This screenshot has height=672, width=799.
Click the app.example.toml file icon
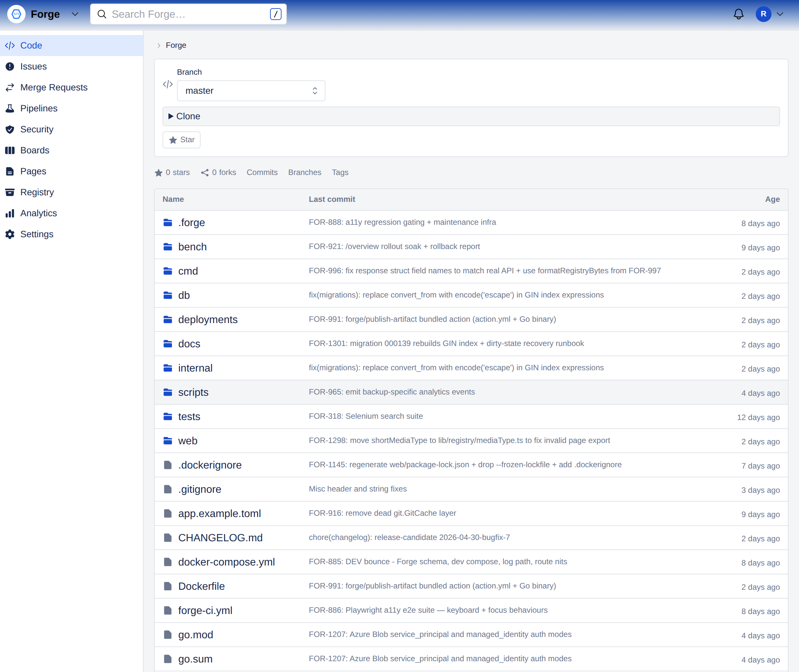pyautogui.click(x=168, y=513)
